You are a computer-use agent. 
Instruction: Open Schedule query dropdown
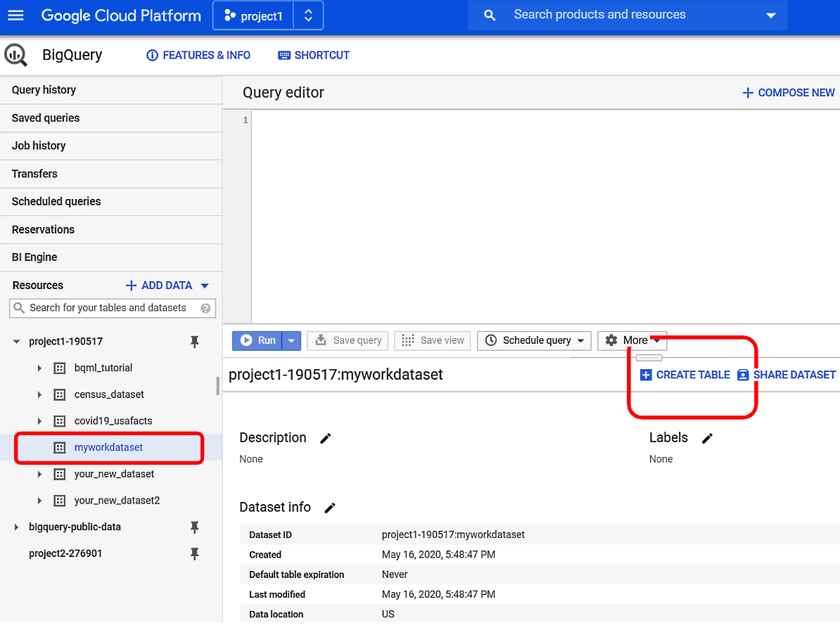[534, 340]
